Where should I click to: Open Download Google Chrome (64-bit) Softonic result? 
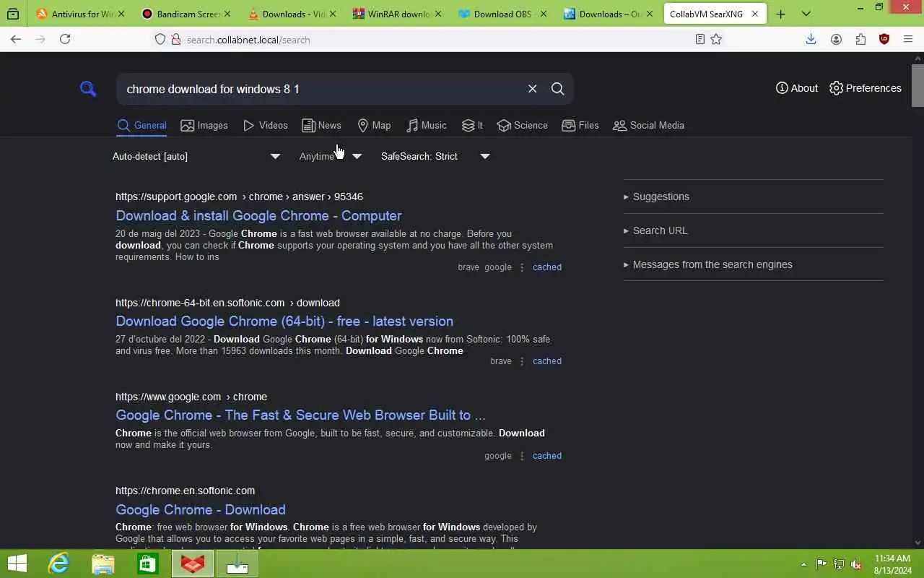[284, 321]
